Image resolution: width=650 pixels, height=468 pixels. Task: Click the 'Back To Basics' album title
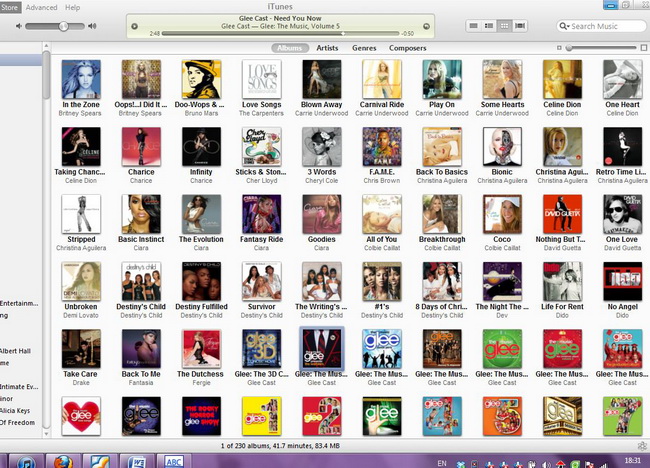click(442, 172)
